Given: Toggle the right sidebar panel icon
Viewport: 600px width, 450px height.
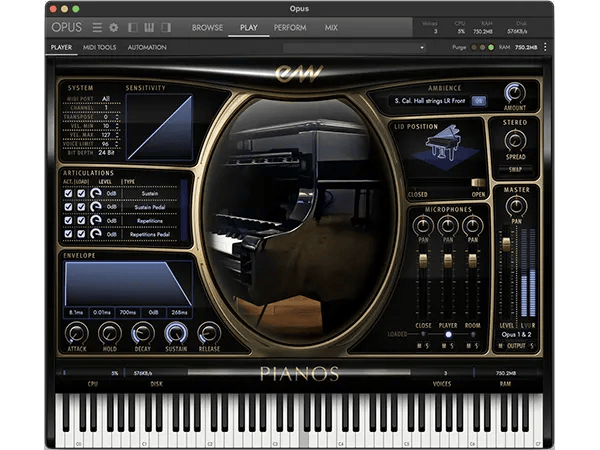Looking at the screenshot, I should [166, 28].
